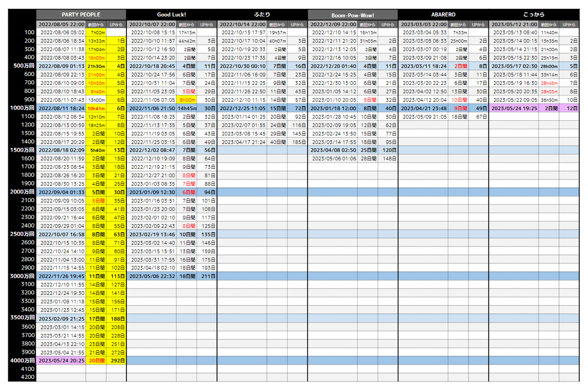Click cell 2023/01/09 12:30
588x389 pixels.
(152, 192)
